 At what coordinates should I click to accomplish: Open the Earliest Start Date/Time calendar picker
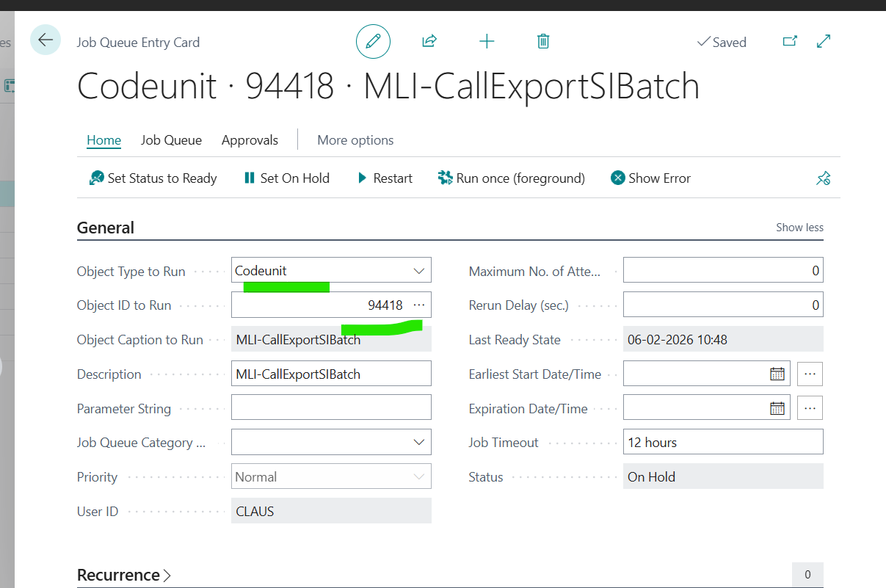[777, 374]
